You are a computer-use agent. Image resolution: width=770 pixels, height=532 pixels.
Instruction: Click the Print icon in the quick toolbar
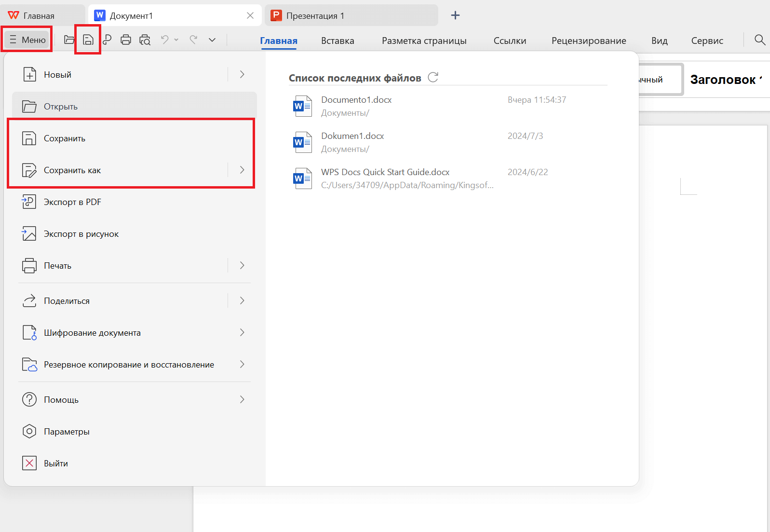click(126, 40)
